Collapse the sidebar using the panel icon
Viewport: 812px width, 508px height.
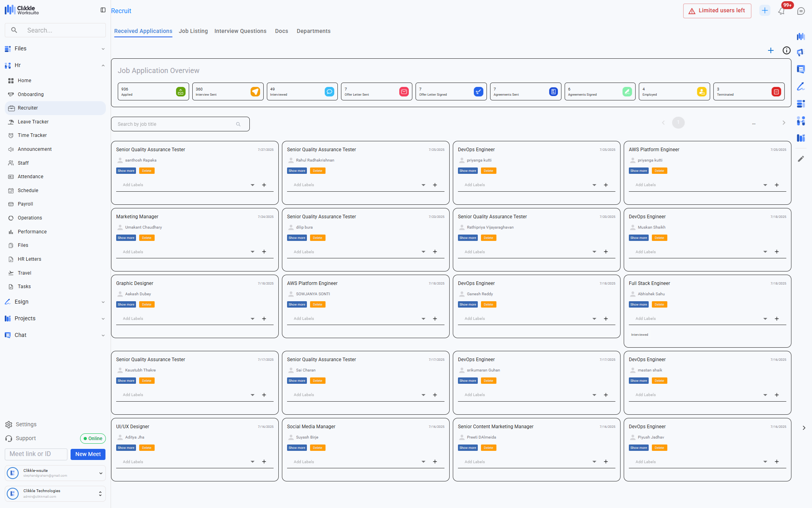tap(103, 10)
